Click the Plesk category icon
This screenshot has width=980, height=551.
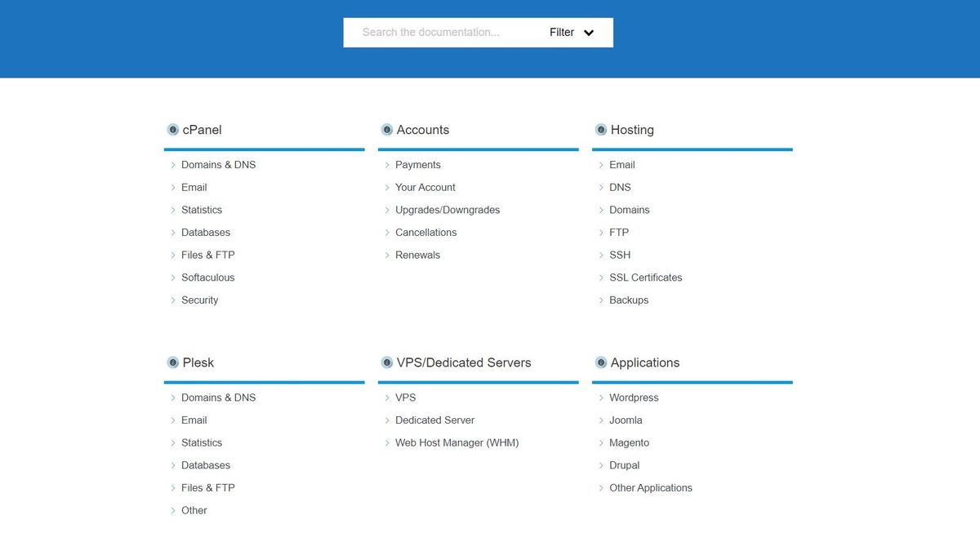[172, 362]
